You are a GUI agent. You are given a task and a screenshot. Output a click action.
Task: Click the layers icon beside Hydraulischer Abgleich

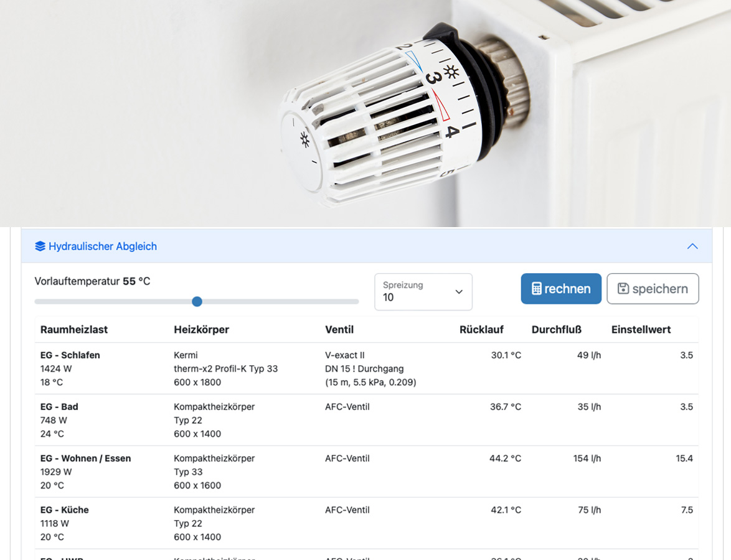40,246
